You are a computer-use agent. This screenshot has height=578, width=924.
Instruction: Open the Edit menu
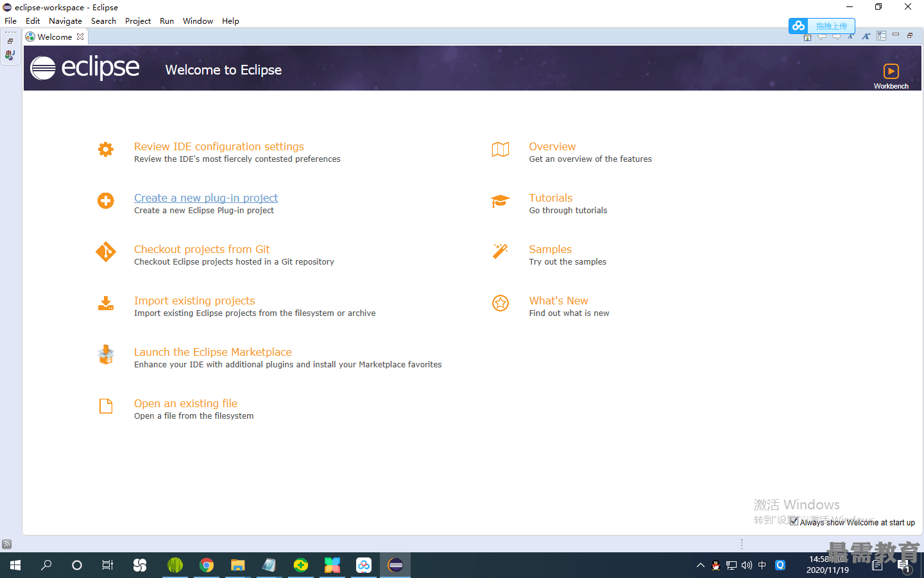coord(33,21)
